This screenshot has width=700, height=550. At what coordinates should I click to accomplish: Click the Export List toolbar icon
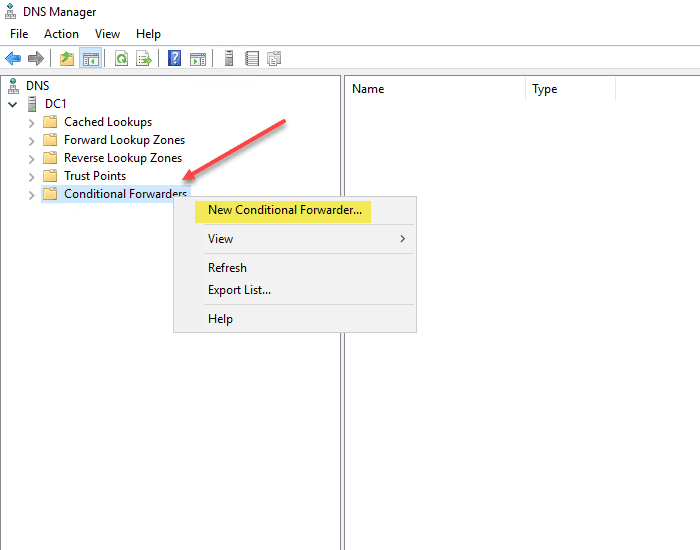(x=144, y=58)
